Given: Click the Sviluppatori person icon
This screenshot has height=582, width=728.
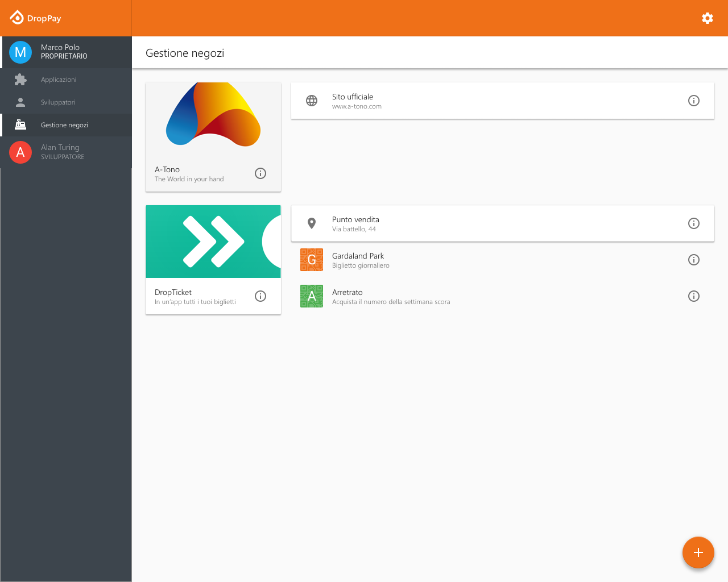Looking at the screenshot, I should point(20,102).
